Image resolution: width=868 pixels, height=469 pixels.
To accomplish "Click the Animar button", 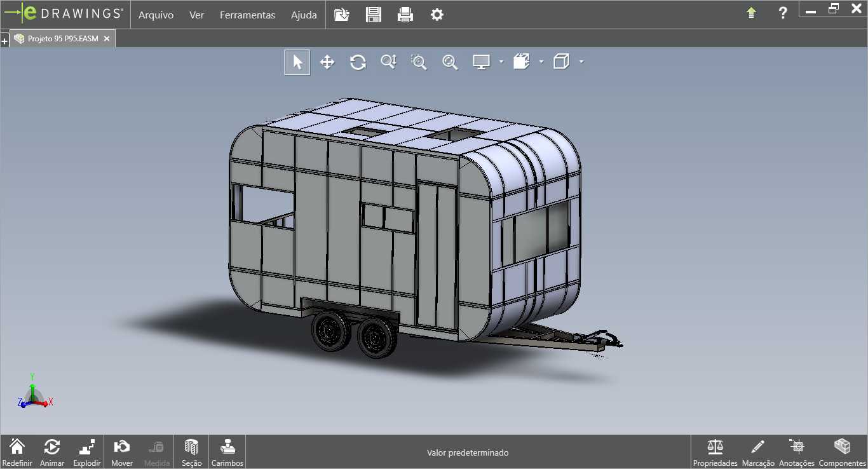I will click(52, 452).
